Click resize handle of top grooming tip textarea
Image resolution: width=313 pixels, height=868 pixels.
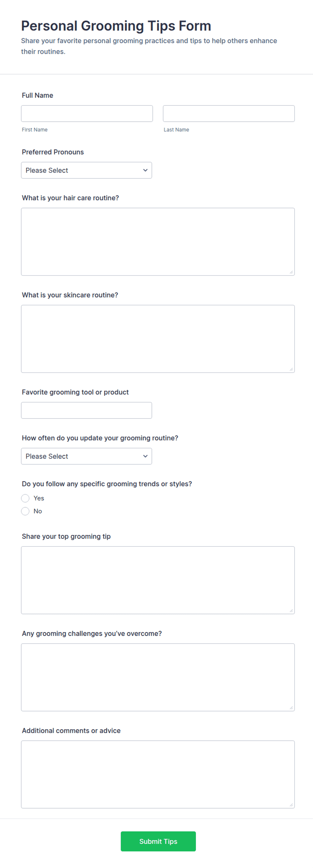[x=291, y=610]
